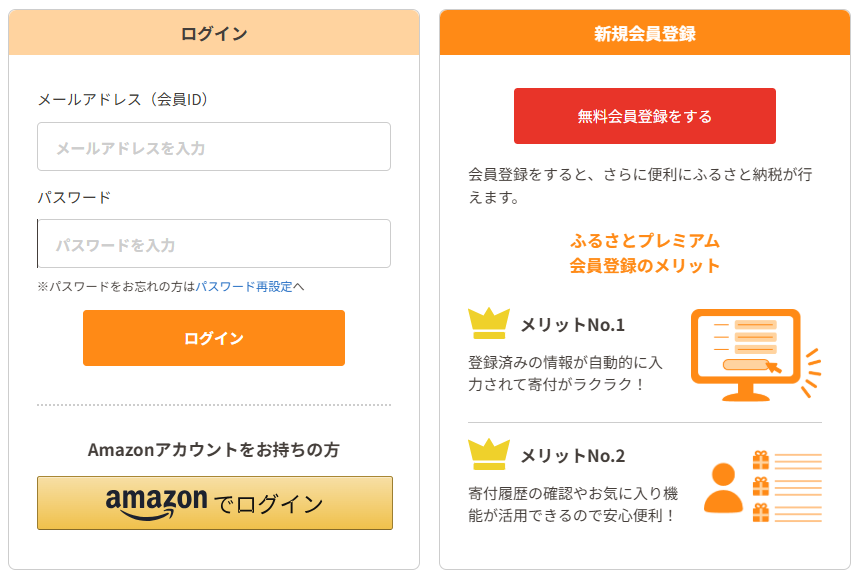The image size is (858, 577).
Task: Click the person with gift list illustration
Action: (x=762, y=486)
